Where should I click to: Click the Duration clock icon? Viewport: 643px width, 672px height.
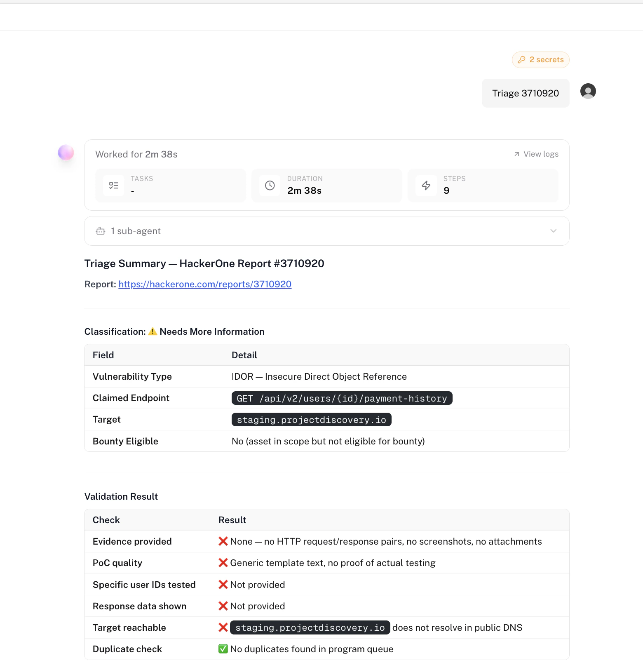coord(270,186)
